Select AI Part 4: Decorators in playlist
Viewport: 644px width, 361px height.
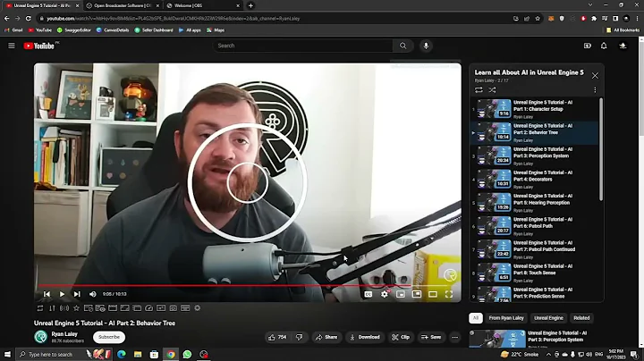pos(533,180)
